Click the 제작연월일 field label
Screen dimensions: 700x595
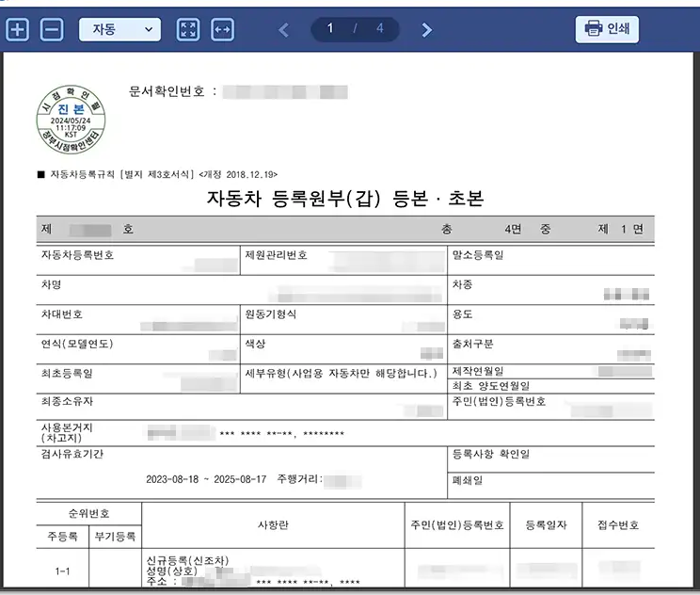(478, 371)
